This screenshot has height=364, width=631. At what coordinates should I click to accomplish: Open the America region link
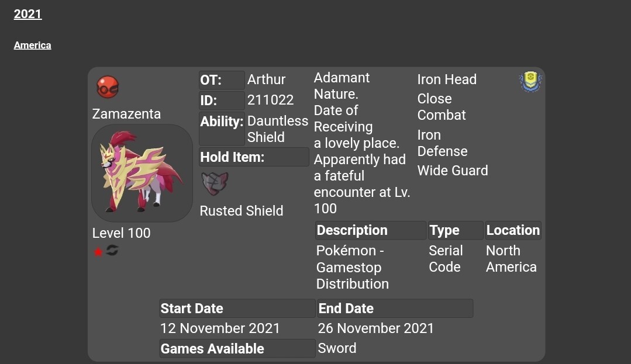click(33, 45)
